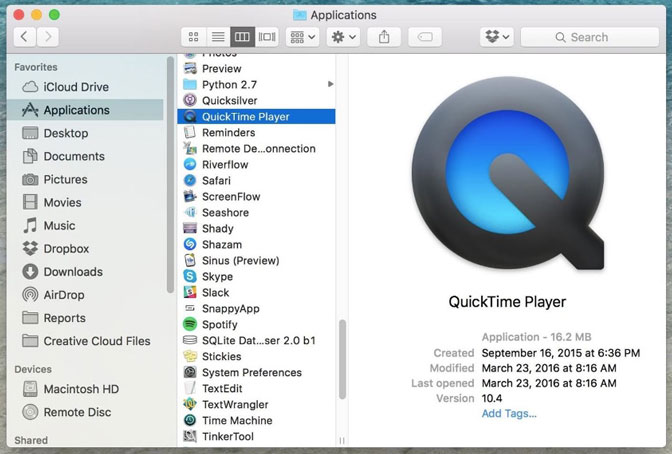Expand Python 2.7 folder arrow

(x=330, y=84)
